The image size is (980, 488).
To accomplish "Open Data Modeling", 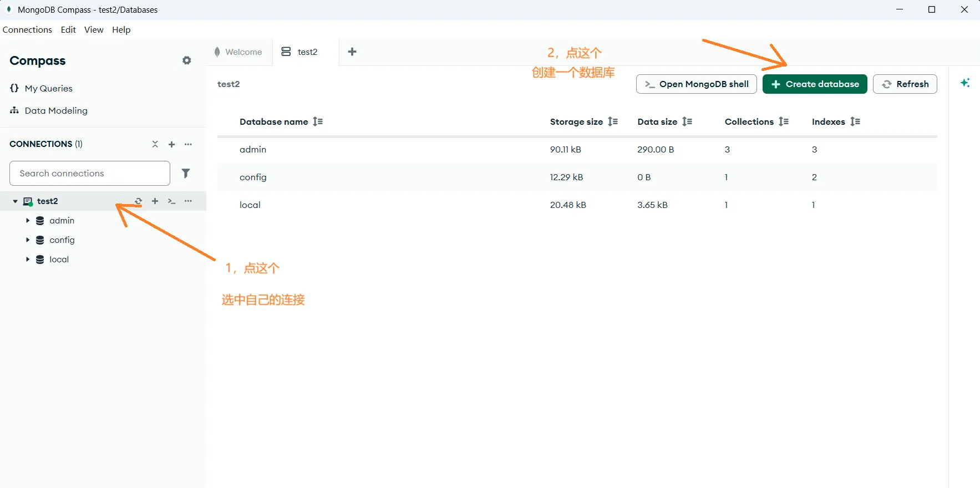I will [x=56, y=110].
